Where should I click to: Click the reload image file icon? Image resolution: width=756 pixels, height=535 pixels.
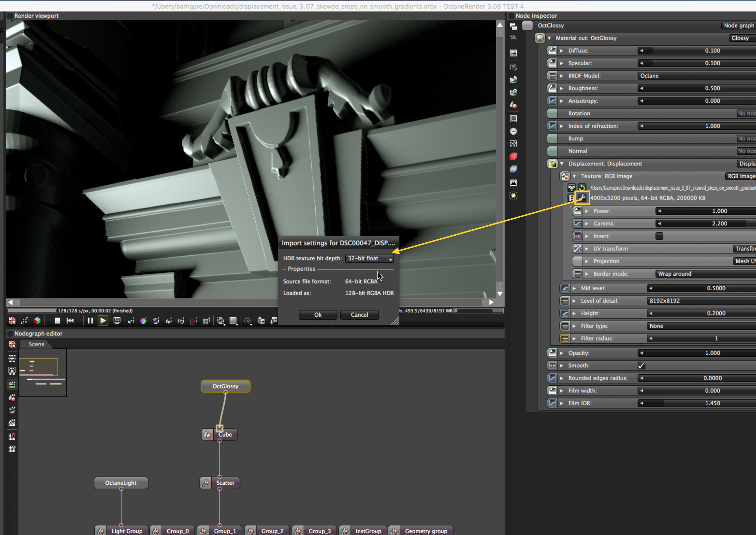tap(582, 188)
